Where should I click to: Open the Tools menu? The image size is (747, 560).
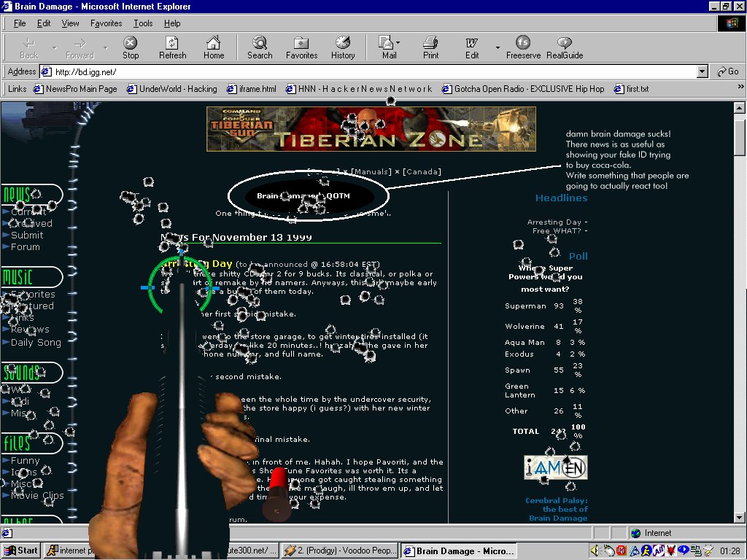(x=143, y=23)
